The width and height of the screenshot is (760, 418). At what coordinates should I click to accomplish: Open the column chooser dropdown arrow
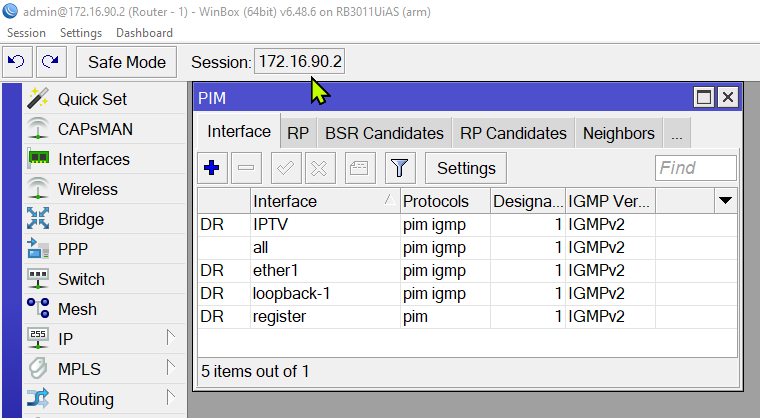pyautogui.click(x=725, y=201)
